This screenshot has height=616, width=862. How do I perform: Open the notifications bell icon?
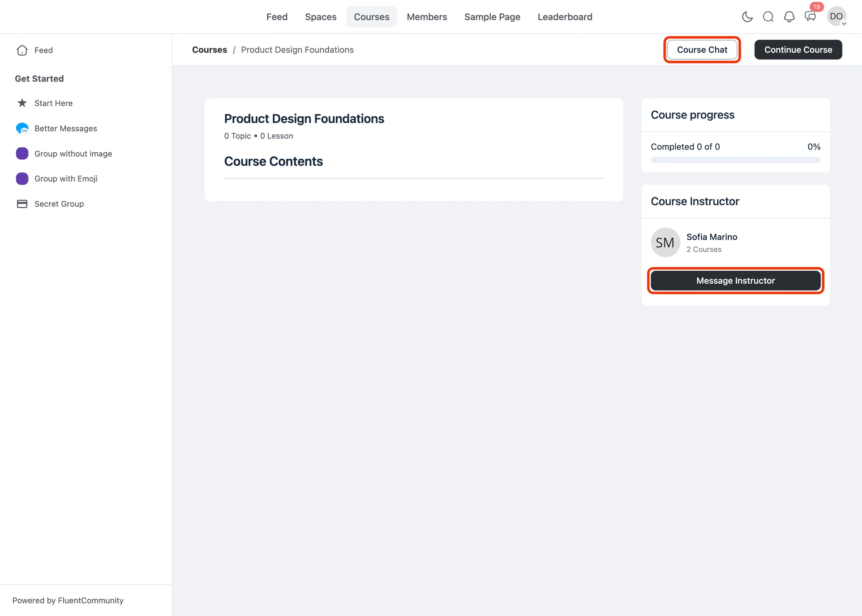[x=789, y=17]
